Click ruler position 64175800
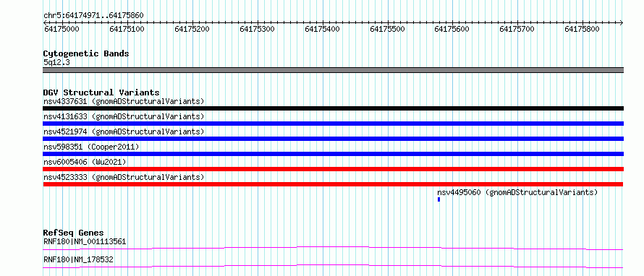Viewport: 644px width, 276px height. click(582, 29)
